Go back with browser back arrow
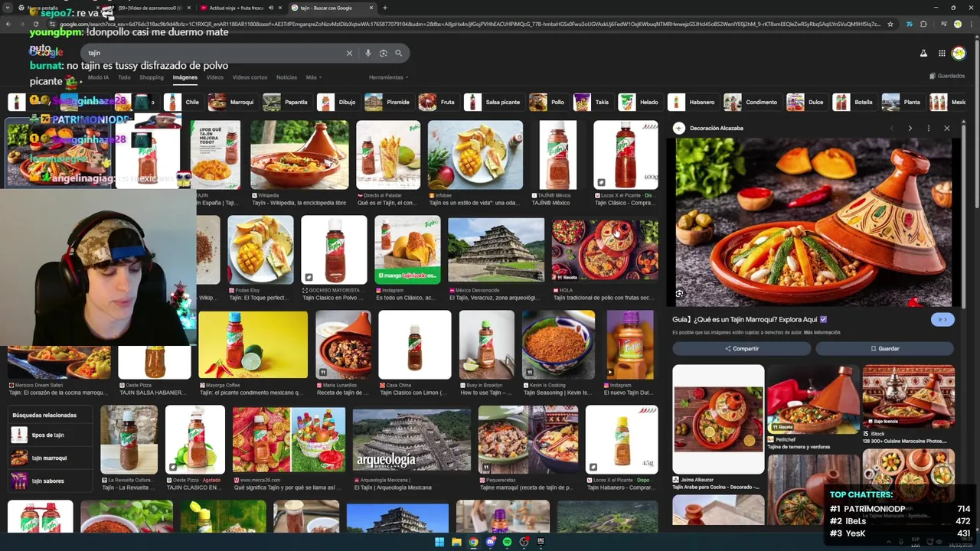 click(x=8, y=24)
